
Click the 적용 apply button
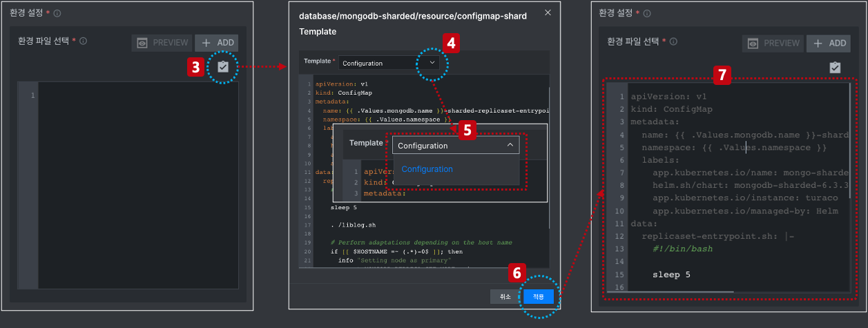[x=539, y=296]
